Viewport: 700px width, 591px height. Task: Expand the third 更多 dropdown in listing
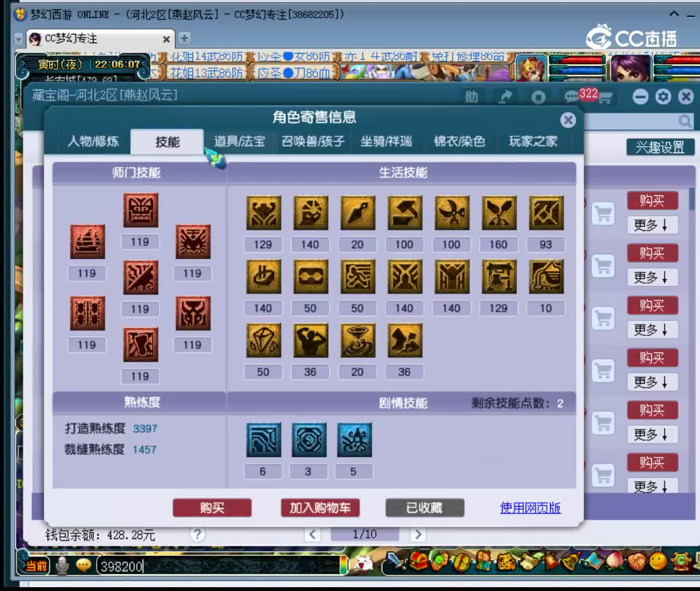tap(652, 329)
